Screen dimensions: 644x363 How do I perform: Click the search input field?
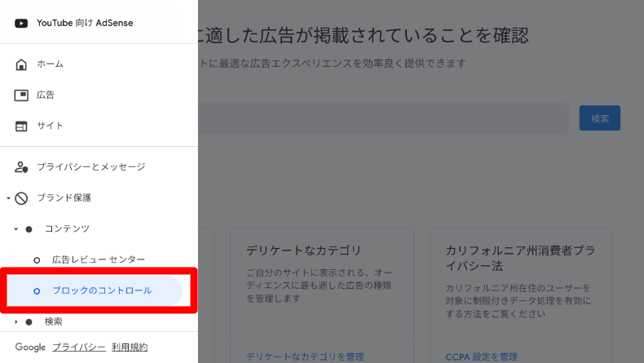pyautogui.click(x=383, y=118)
